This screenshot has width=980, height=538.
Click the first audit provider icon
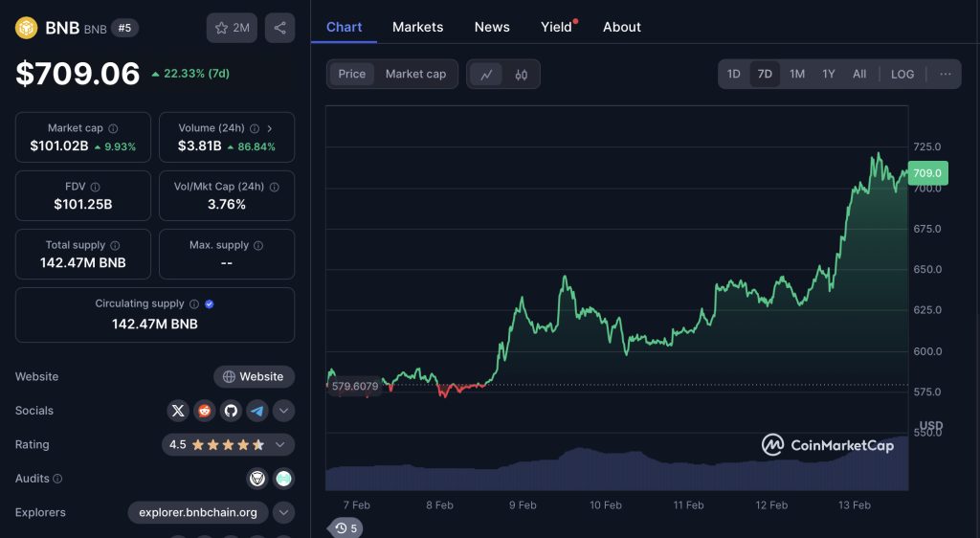coord(257,479)
